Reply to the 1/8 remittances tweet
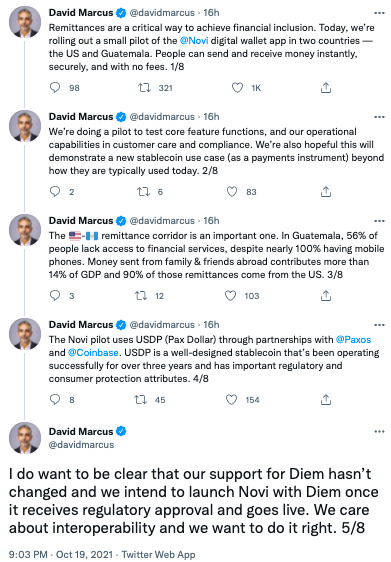 [x=55, y=87]
